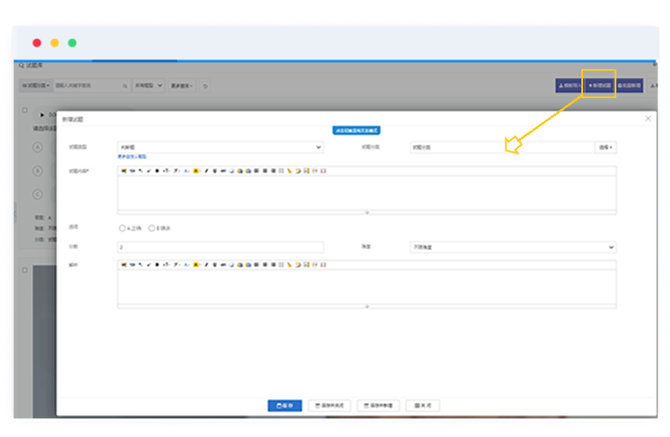The width and height of the screenshot is (670, 437).
Task: Click the first icon in the explanation editor toolbar
Action: point(123,265)
